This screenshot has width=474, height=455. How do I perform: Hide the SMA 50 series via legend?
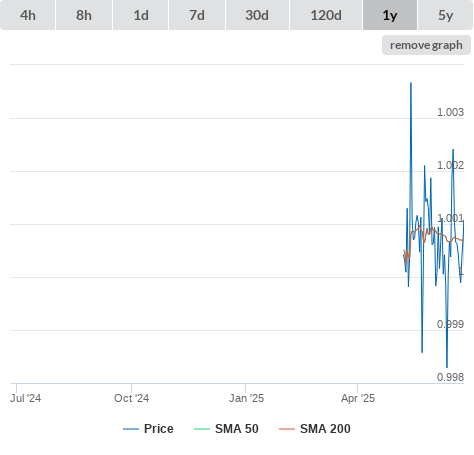[x=237, y=429]
